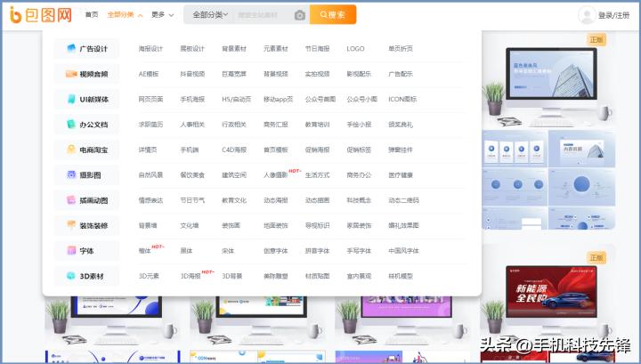
Task: Open the red 新能源全民购 template thumbnail
Action: coord(549,304)
